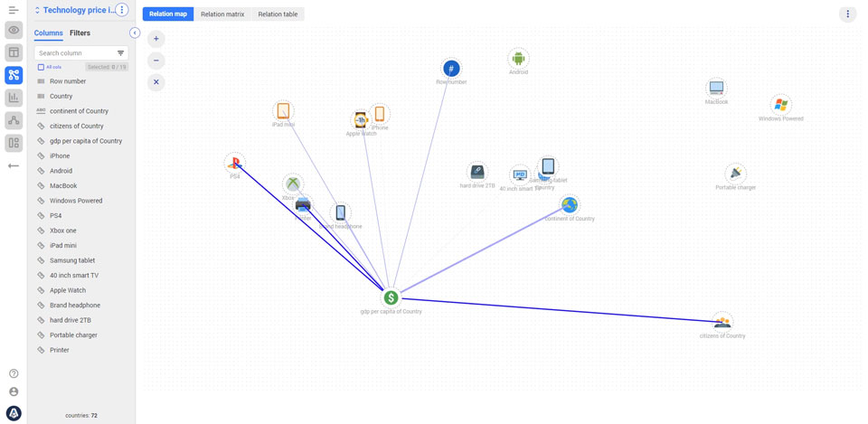Switch to the Relation table tab
Viewport: 868px width, 424px height.
[278, 14]
